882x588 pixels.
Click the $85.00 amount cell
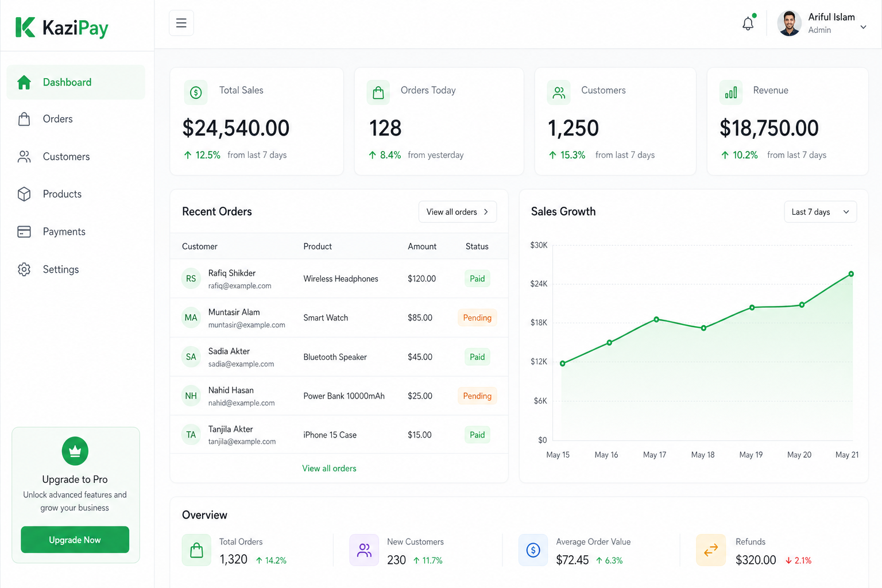point(420,318)
